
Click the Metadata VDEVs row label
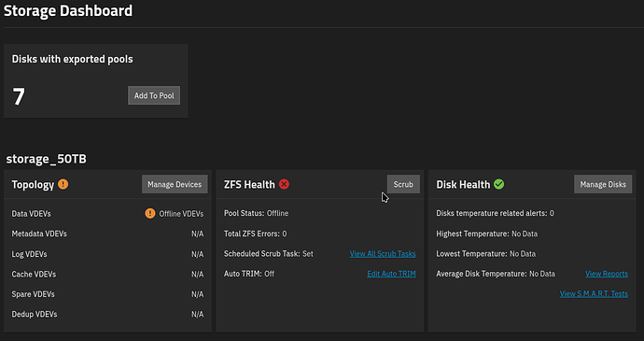(x=39, y=234)
